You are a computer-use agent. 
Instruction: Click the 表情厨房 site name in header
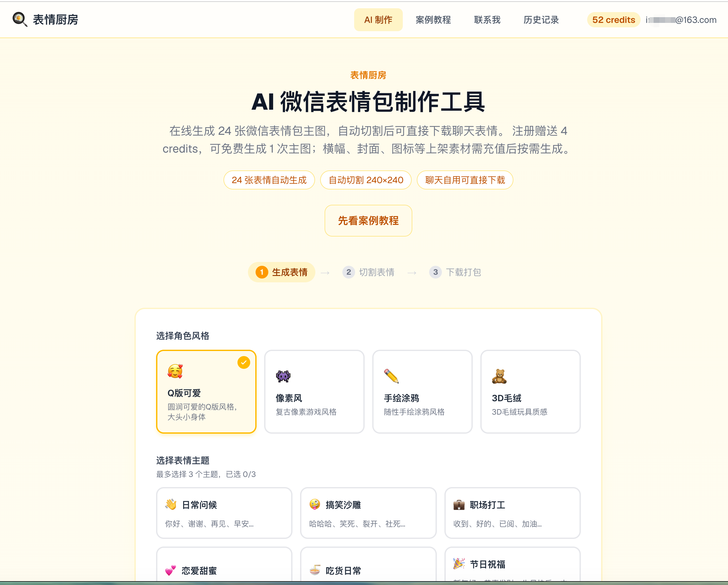click(56, 20)
